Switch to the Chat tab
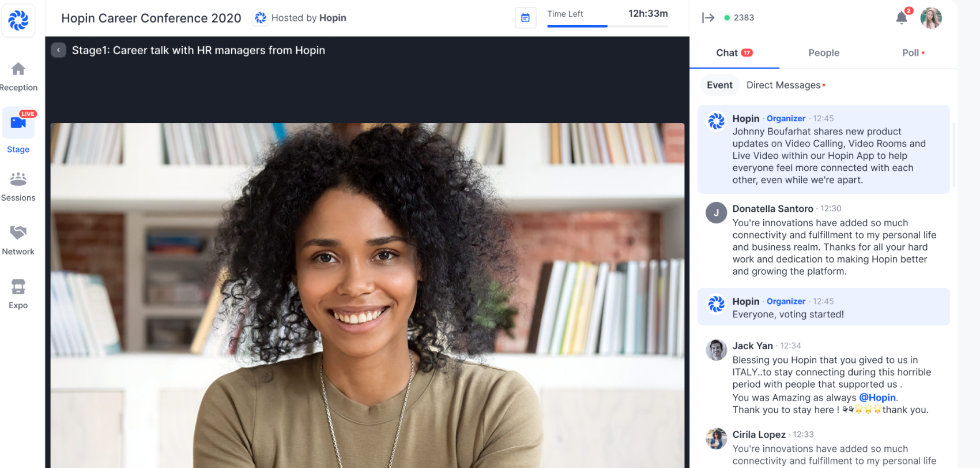Image resolution: width=980 pixels, height=468 pixels. (734, 53)
